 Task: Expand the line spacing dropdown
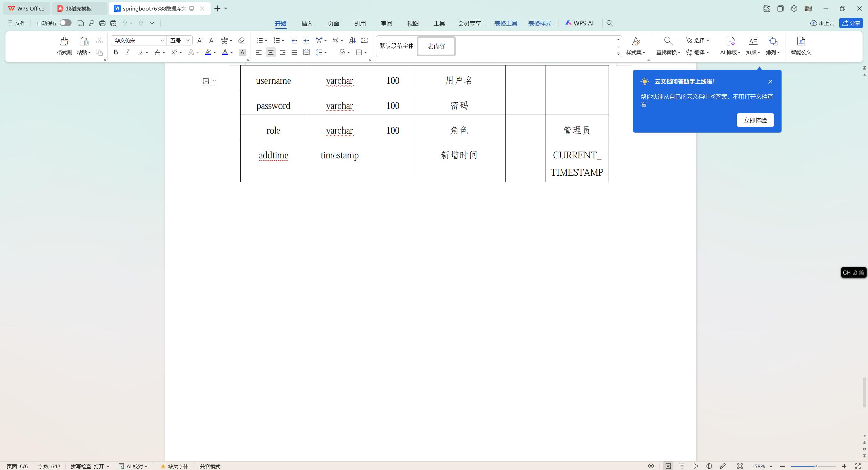(321, 52)
